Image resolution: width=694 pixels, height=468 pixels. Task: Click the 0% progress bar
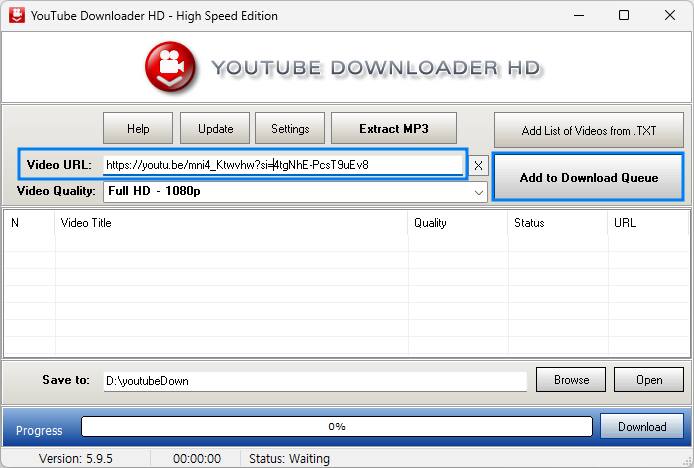(337, 426)
